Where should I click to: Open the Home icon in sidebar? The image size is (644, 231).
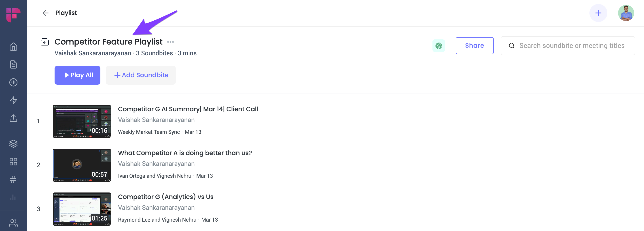(x=13, y=47)
